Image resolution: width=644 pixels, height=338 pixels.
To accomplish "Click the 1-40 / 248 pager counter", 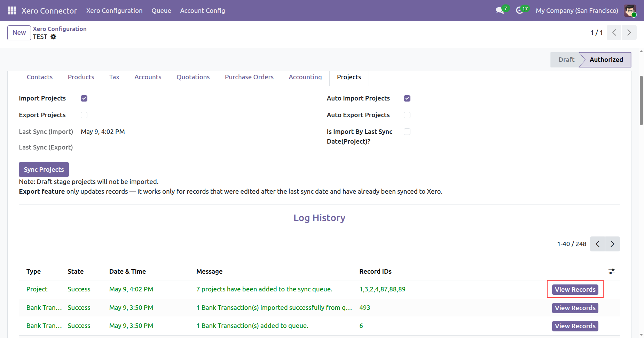I will 572,244.
